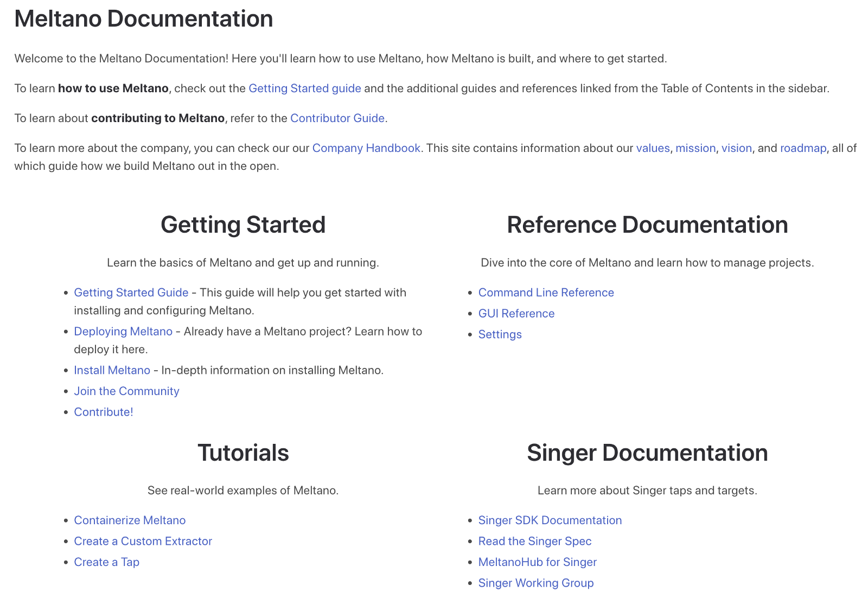Screen dimensions: 868x604
Task: Open the Settings reference link
Action: (x=500, y=334)
